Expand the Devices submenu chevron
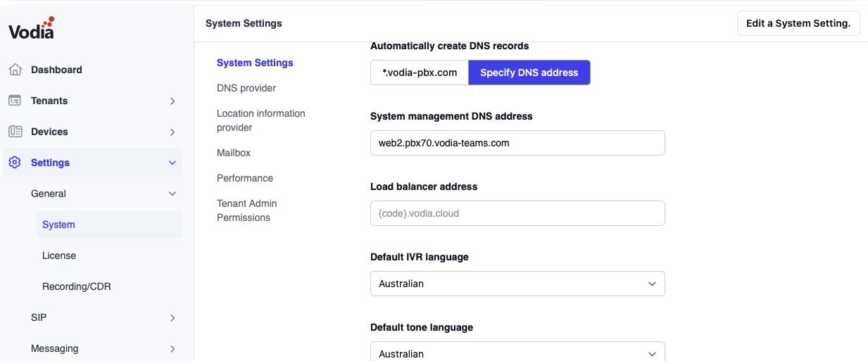Screen dimensions: 868x361 coord(172,132)
